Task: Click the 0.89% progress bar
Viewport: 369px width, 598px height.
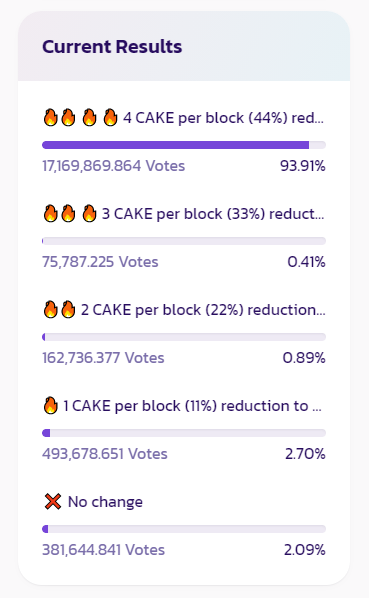Action: pos(184,337)
